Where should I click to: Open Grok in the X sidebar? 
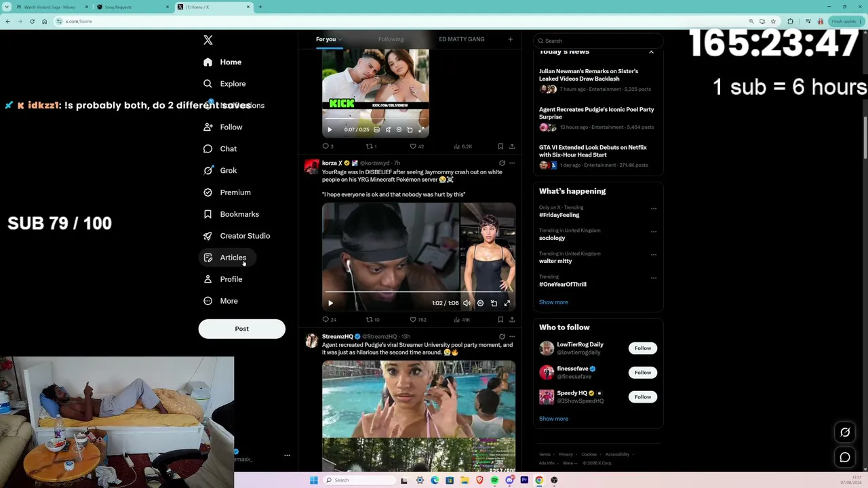pos(220,171)
